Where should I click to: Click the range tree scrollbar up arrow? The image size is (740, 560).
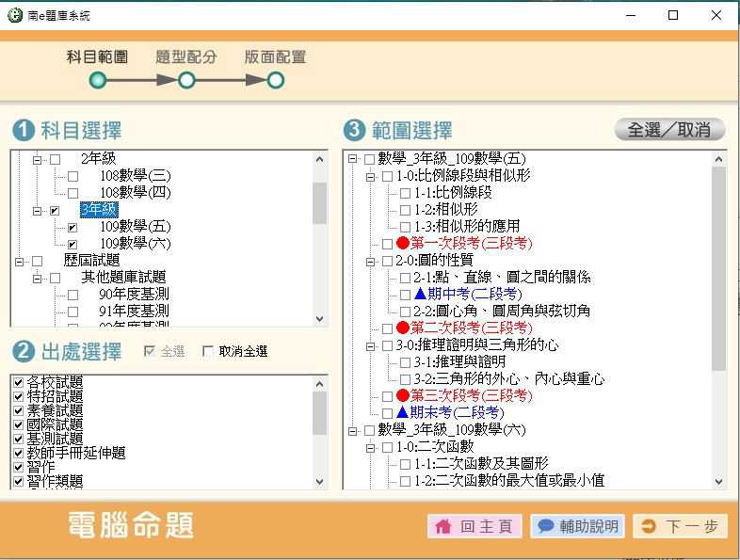(x=718, y=159)
